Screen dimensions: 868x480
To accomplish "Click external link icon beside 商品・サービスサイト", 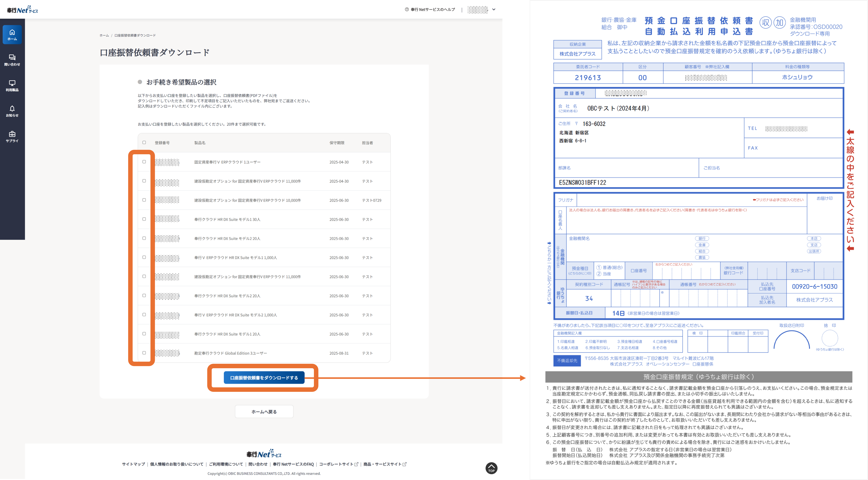I will coord(405,464).
